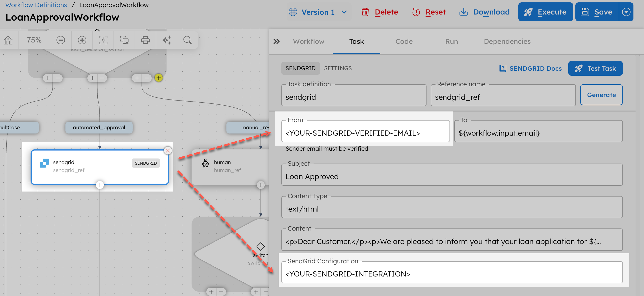Click the Execute button
The width and height of the screenshot is (644, 296).
pyautogui.click(x=546, y=12)
